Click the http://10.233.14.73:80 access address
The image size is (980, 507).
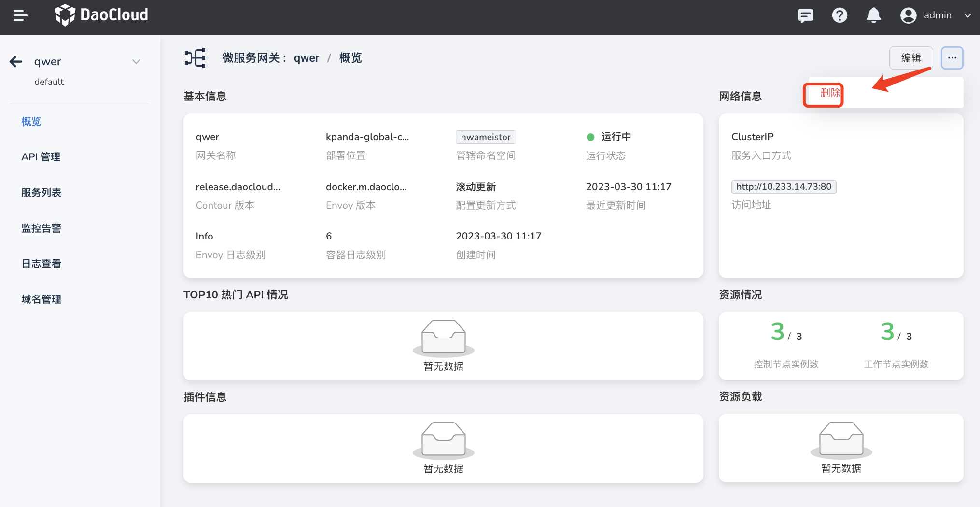tap(784, 187)
